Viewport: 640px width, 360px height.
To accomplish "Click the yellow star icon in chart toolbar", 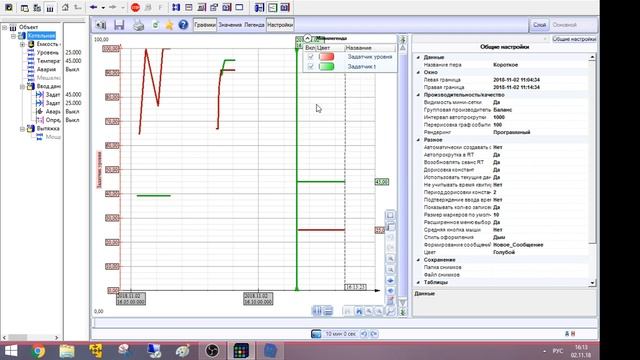I will tap(169, 25).
